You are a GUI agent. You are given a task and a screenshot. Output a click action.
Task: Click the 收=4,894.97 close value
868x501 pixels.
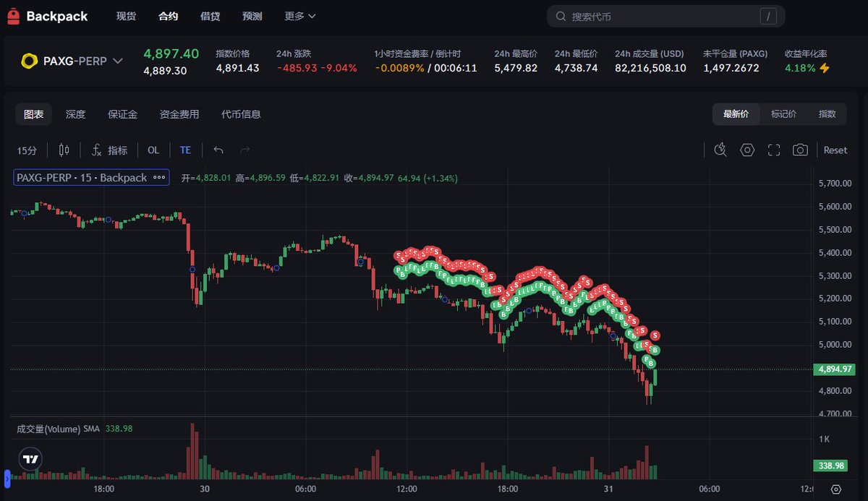[369, 178]
